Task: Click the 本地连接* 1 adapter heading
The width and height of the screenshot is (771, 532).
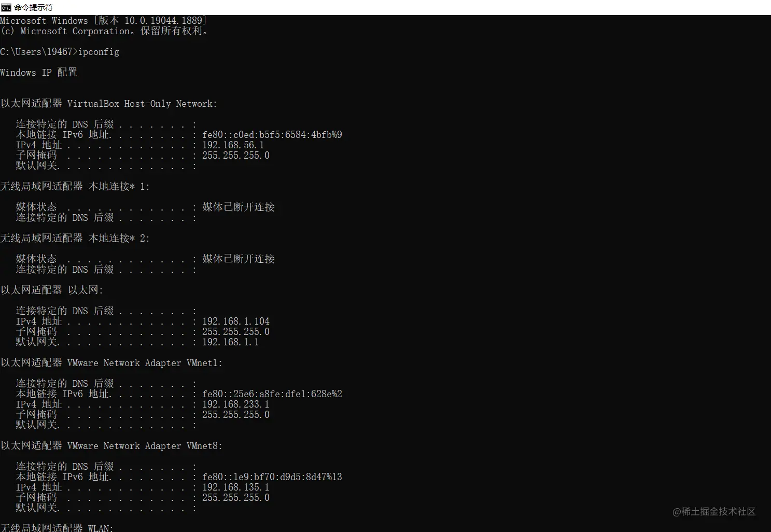Action: (x=75, y=187)
